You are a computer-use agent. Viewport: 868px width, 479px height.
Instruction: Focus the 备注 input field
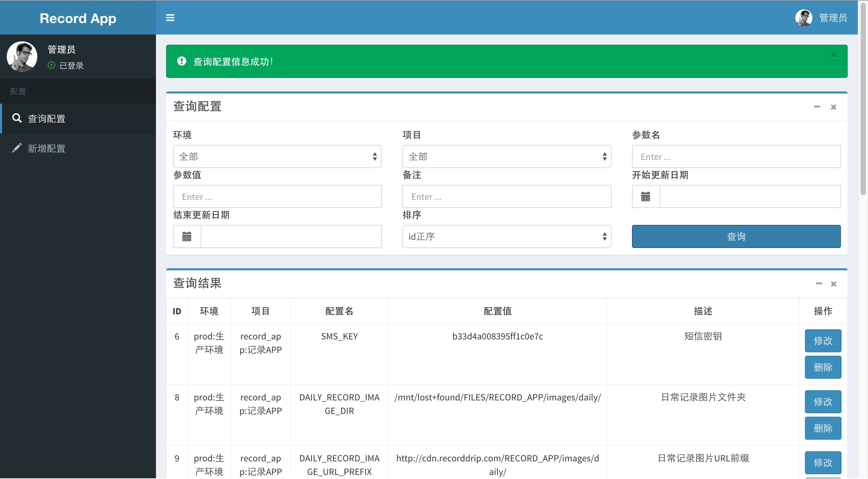(506, 197)
